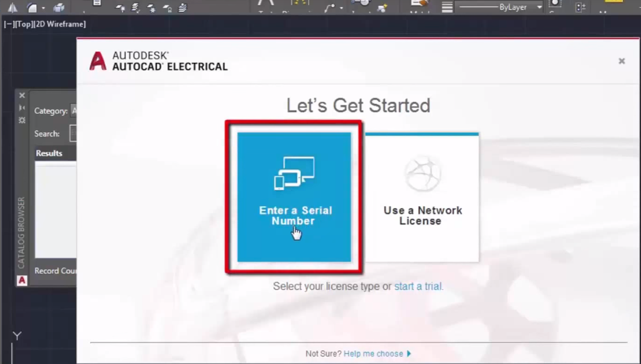Toggle auto-hide pin on the Catalog Browser panel
Image resolution: width=641 pixels, height=364 pixels.
(x=21, y=107)
